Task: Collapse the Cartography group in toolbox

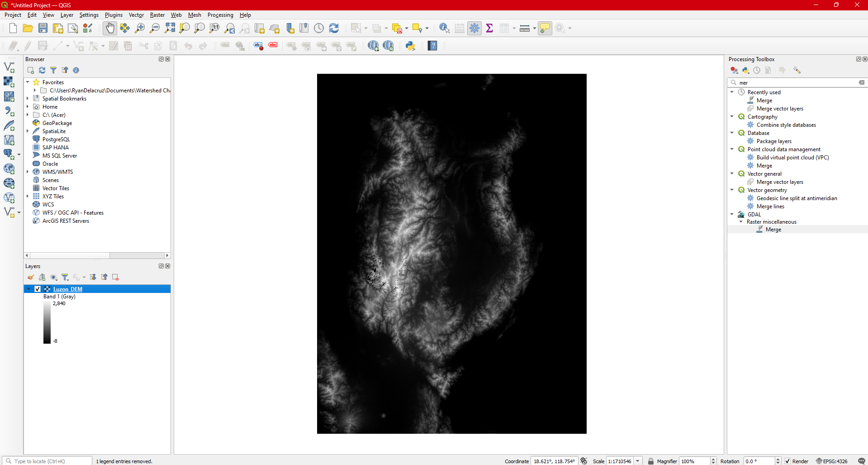Action: coord(732,117)
